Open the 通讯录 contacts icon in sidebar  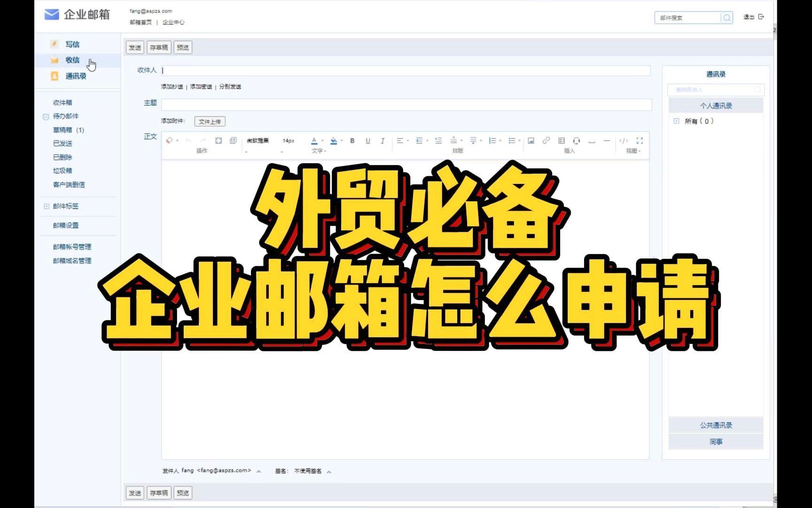pyautogui.click(x=54, y=76)
